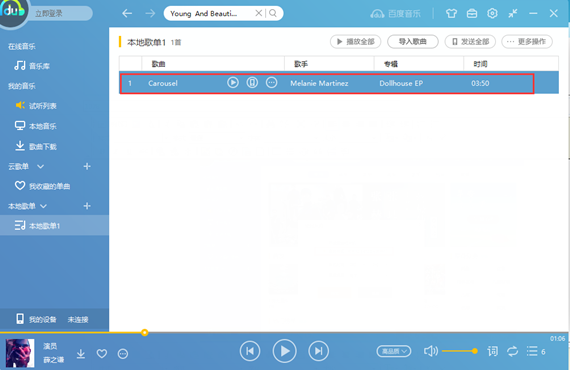Click current artist 薛之谦
The height and width of the screenshot is (370, 570).
pyautogui.click(x=53, y=359)
